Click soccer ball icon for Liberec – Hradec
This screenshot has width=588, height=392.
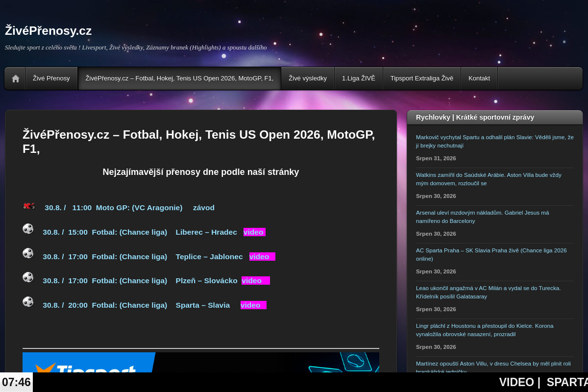point(28,229)
